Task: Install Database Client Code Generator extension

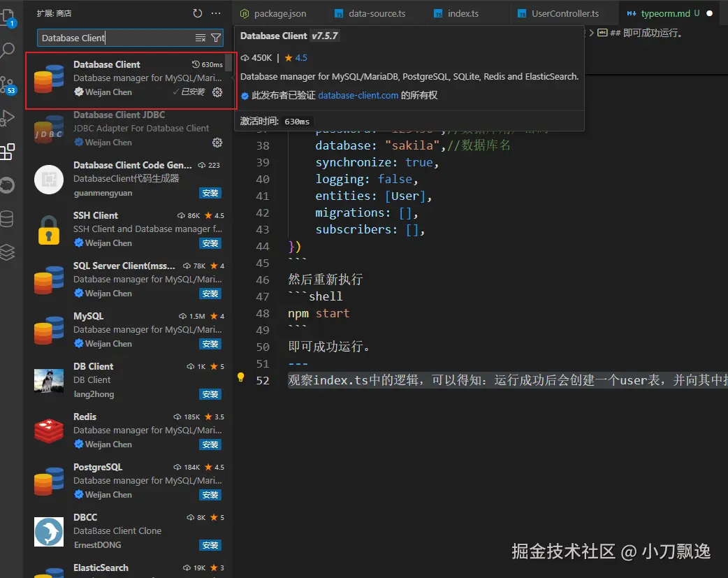Action: 210,193
